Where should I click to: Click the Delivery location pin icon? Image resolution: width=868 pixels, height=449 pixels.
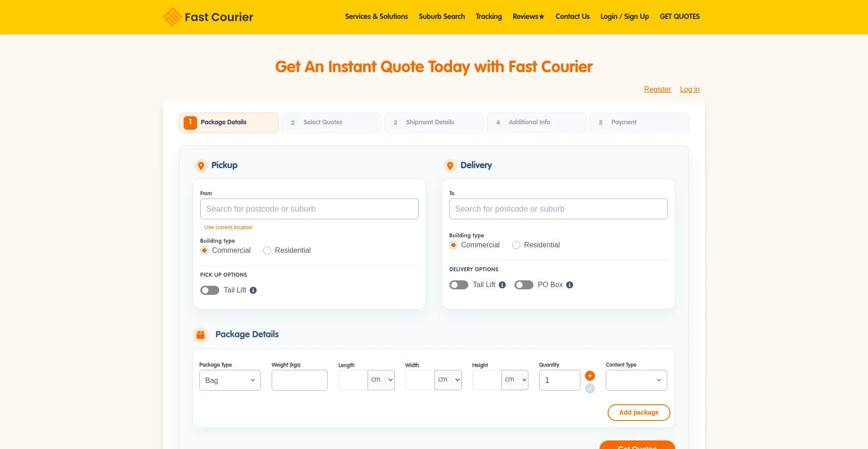click(450, 166)
